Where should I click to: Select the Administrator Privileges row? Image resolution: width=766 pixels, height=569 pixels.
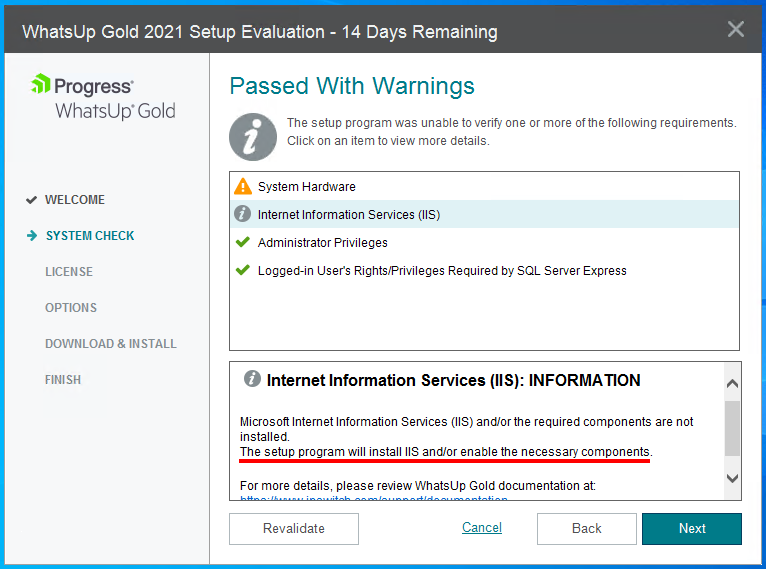(x=484, y=242)
